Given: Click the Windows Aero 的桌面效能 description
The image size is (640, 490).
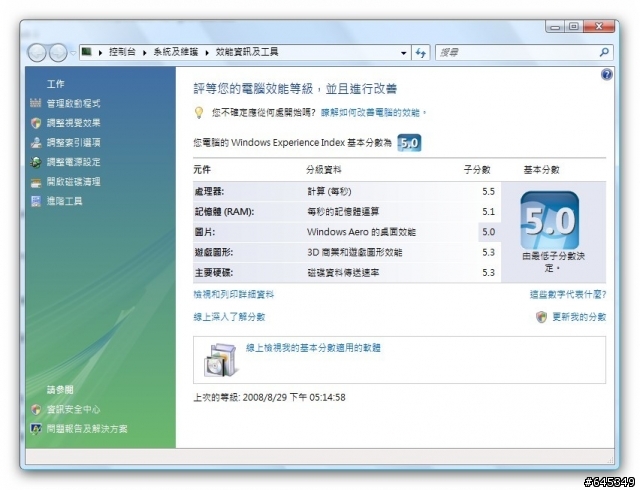Looking at the screenshot, I should tap(361, 232).
